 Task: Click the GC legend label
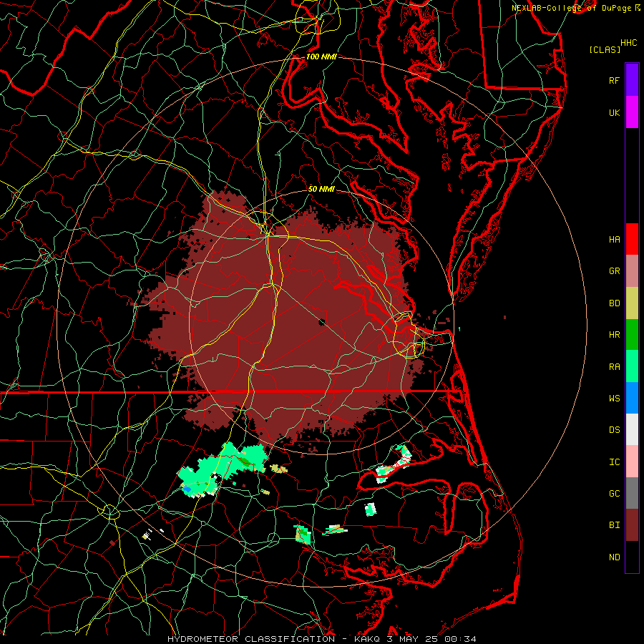coord(614,494)
